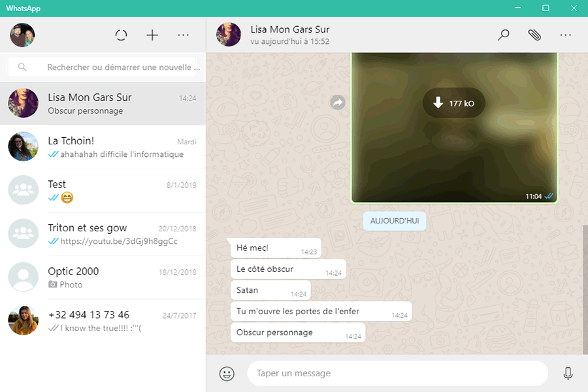Image resolution: width=588 pixels, height=392 pixels.
Task: Open the sidebar three-dot menu
Action: click(184, 35)
